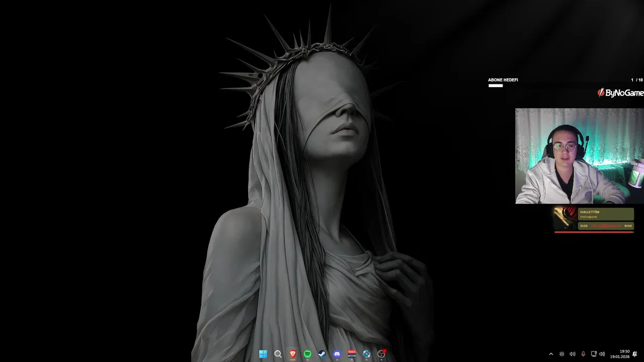This screenshot has height=362, width=644.
Task: Open Steam from the taskbar
Action: (322, 354)
